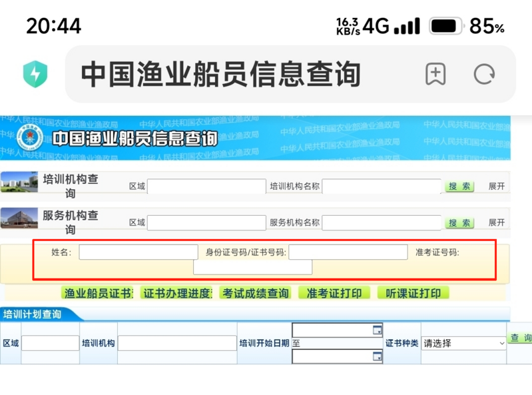The width and height of the screenshot is (532, 395).
Task: Focus the 培训机构名称 input field
Action: 382,187
